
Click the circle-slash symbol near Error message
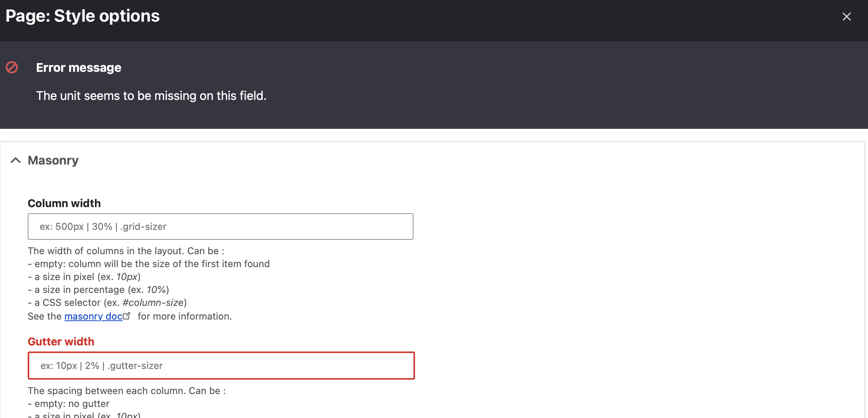pos(12,67)
